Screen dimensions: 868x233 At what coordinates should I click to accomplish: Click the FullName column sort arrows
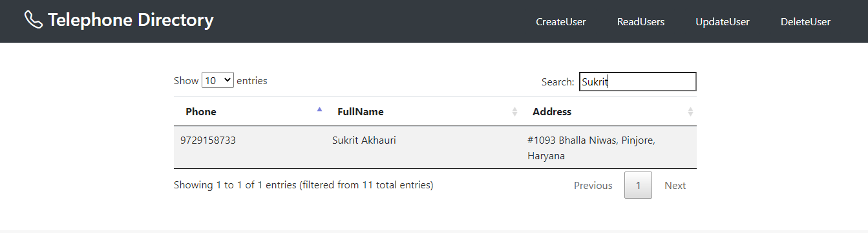[x=514, y=112]
